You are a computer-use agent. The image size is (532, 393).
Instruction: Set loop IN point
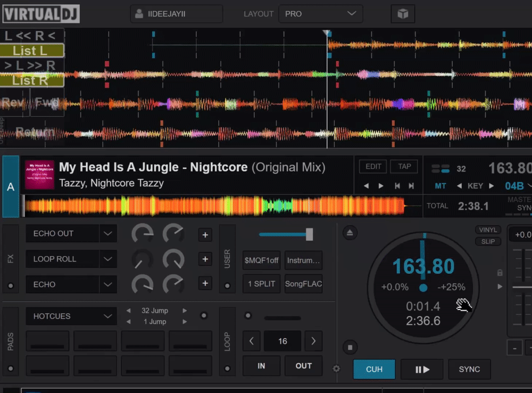pyautogui.click(x=261, y=366)
